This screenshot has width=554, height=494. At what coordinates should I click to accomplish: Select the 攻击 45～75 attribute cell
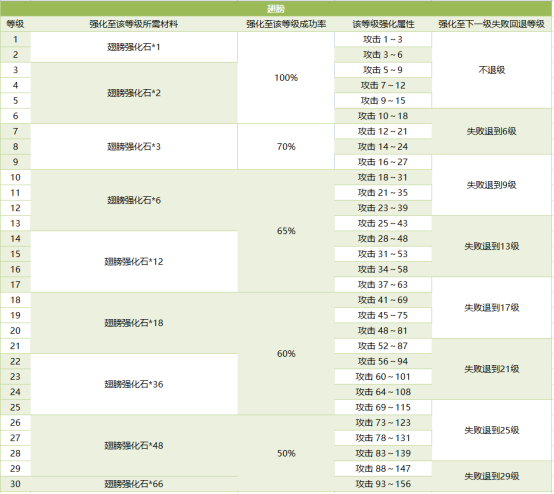click(383, 315)
